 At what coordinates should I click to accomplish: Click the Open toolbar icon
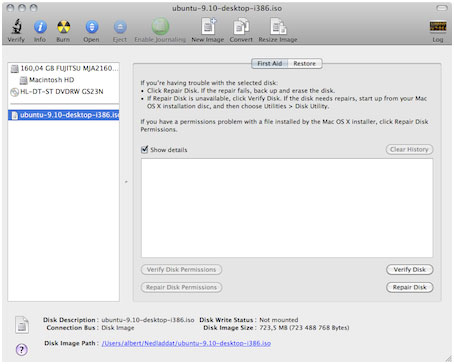(x=91, y=27)
